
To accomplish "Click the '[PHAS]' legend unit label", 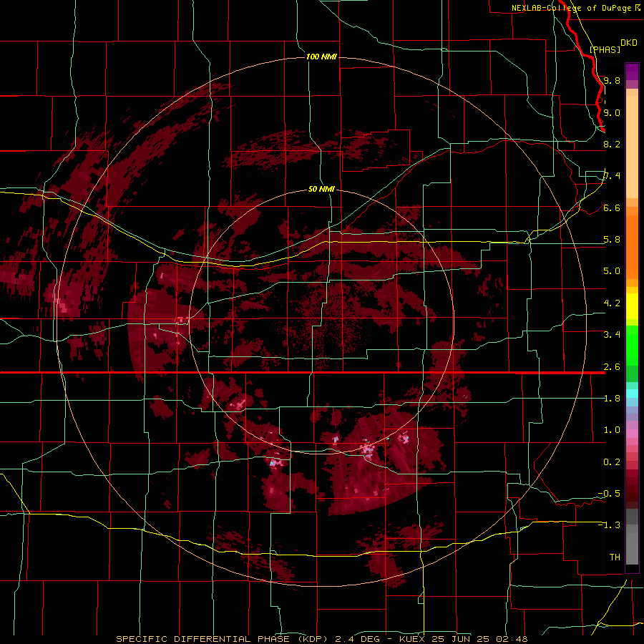I will (x=605, y=49).
